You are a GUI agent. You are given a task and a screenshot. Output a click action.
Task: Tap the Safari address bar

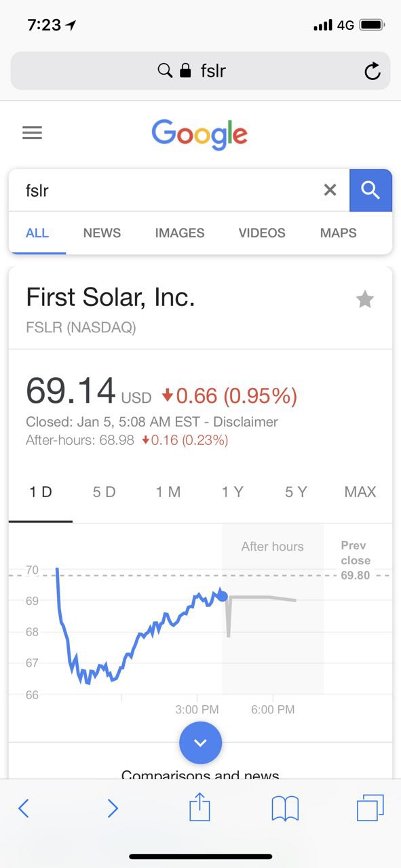pos(200,71)
